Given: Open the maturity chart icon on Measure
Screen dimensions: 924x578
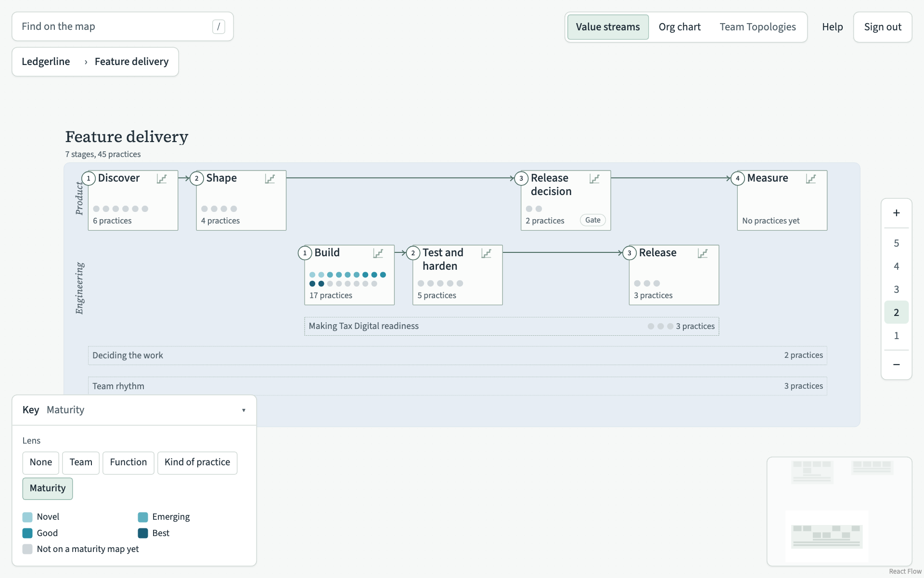Looking at the screenshot, I should pyautogui.click(x=811, y=179).
